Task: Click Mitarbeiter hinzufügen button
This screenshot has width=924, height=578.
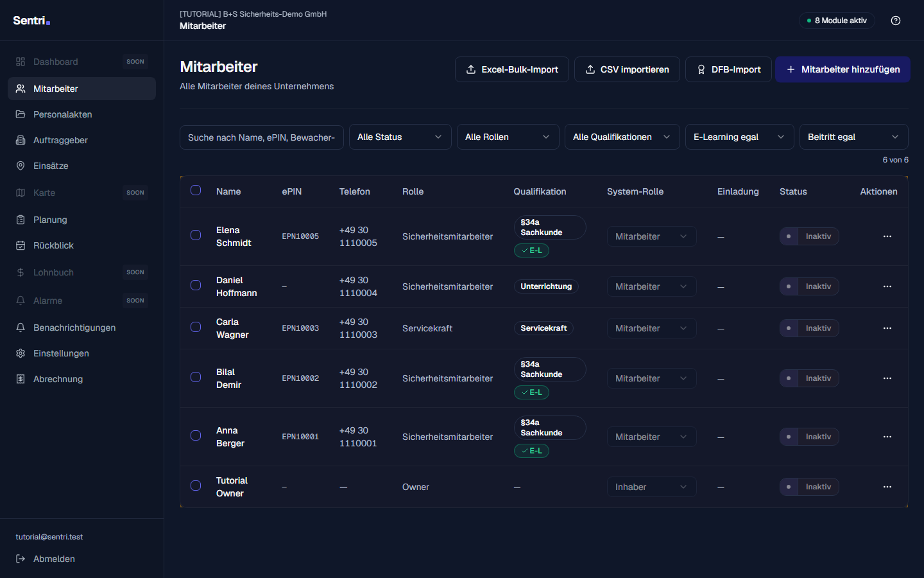Action: pos(843,69)
